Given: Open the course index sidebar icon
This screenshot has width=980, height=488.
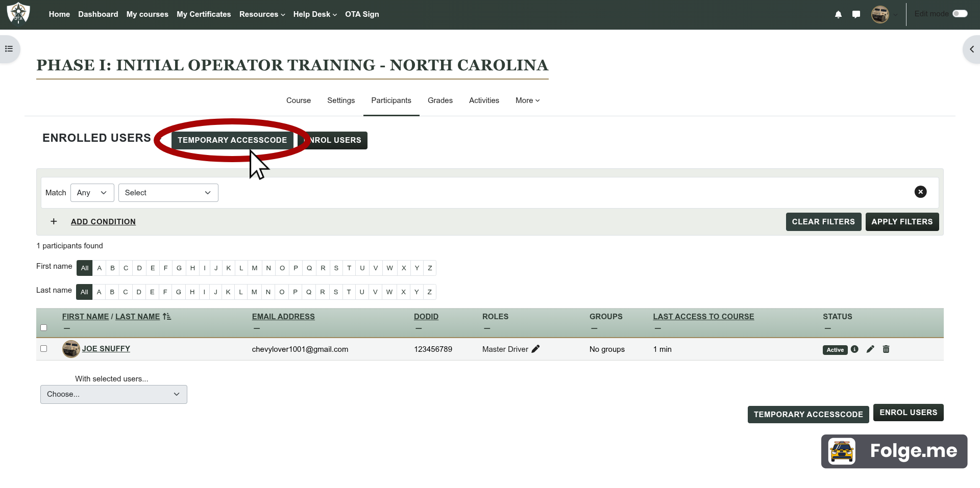Looking at the screenshot, I should pos(9,49).
